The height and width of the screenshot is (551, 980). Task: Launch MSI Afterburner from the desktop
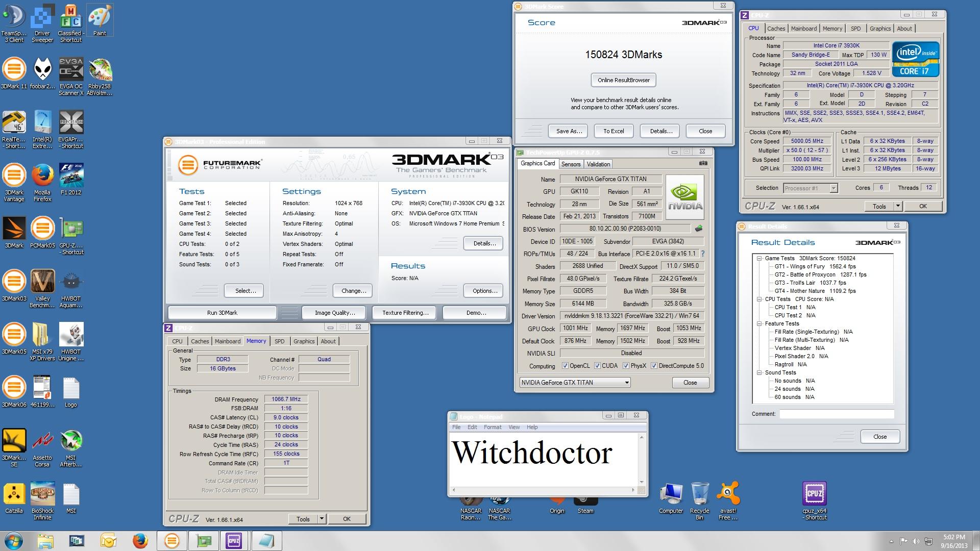[71, 448]
